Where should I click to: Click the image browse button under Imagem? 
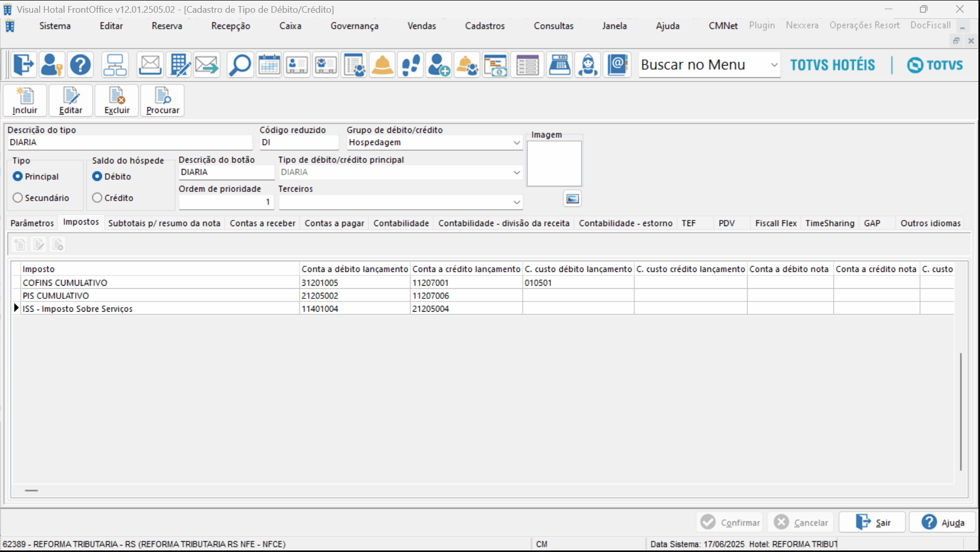click(573, 199)
